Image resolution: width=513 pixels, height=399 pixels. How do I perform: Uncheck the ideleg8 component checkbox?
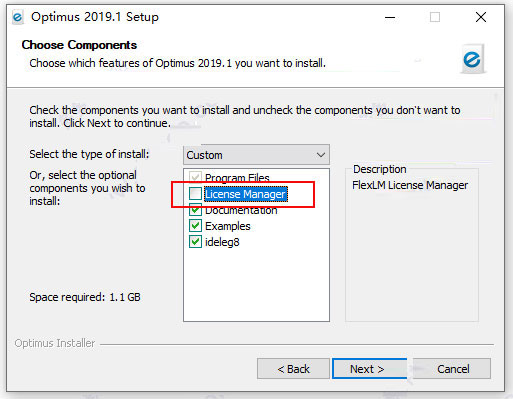(x=195, y=242)
